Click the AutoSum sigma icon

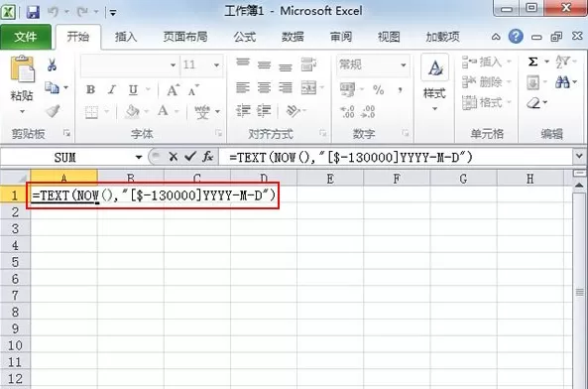point(532,62)
